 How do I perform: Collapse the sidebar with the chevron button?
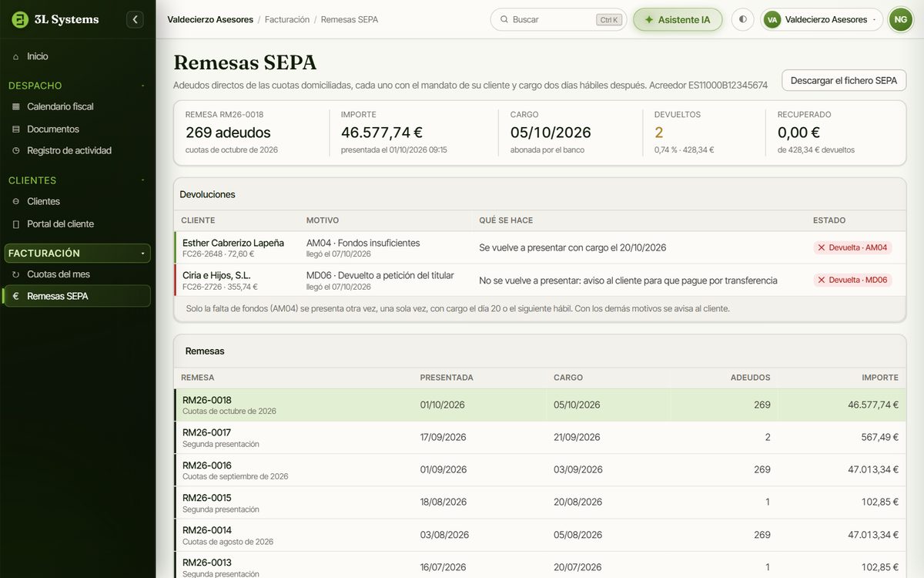pyautogui.click(x=136, y=19)
